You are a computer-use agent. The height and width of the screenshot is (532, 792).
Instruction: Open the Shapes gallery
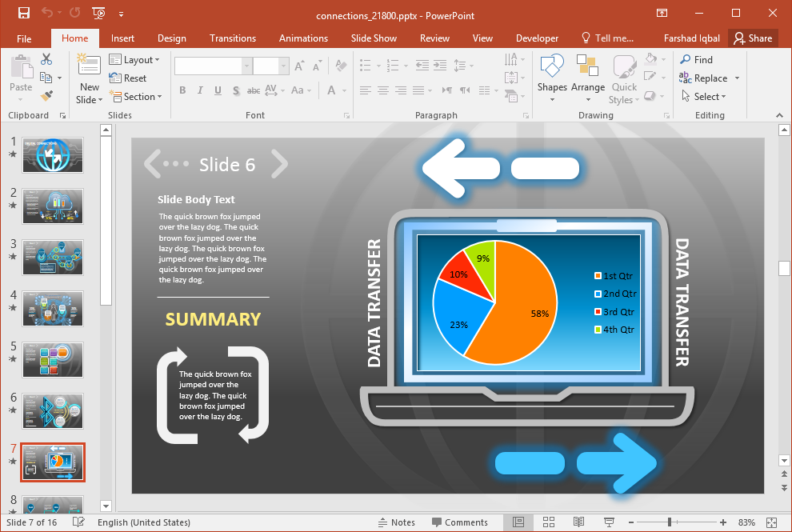(x=552, y=78)
